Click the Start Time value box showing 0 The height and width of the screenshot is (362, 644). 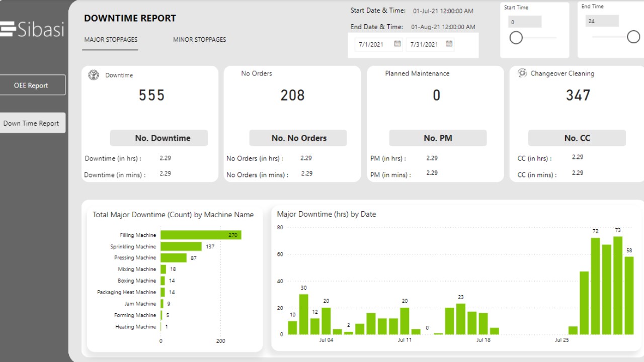[524, 22]
